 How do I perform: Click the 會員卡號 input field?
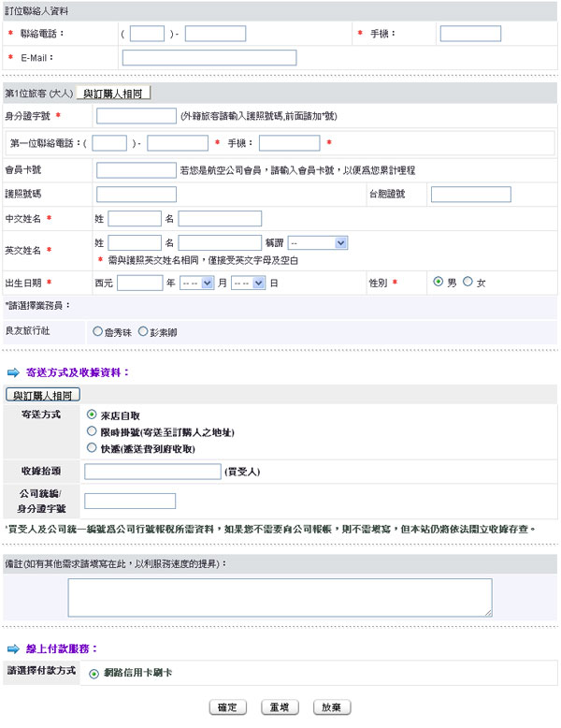coord(137,170)
